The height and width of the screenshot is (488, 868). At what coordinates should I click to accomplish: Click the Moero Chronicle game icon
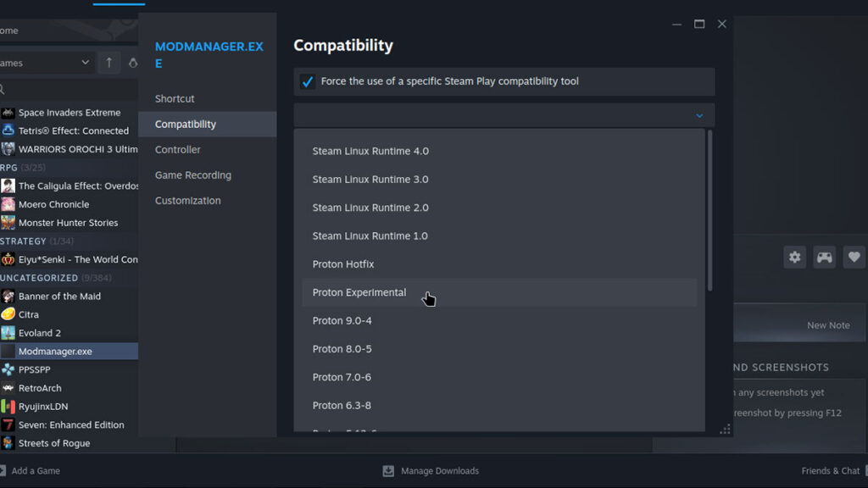[8, 204]
